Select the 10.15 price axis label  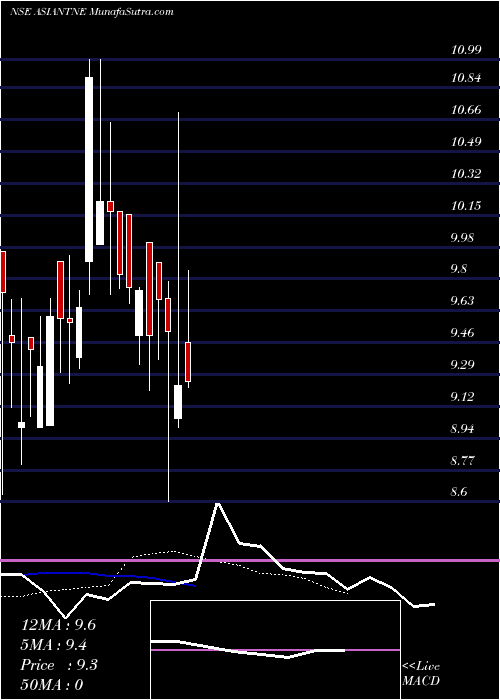click(466, 206)
